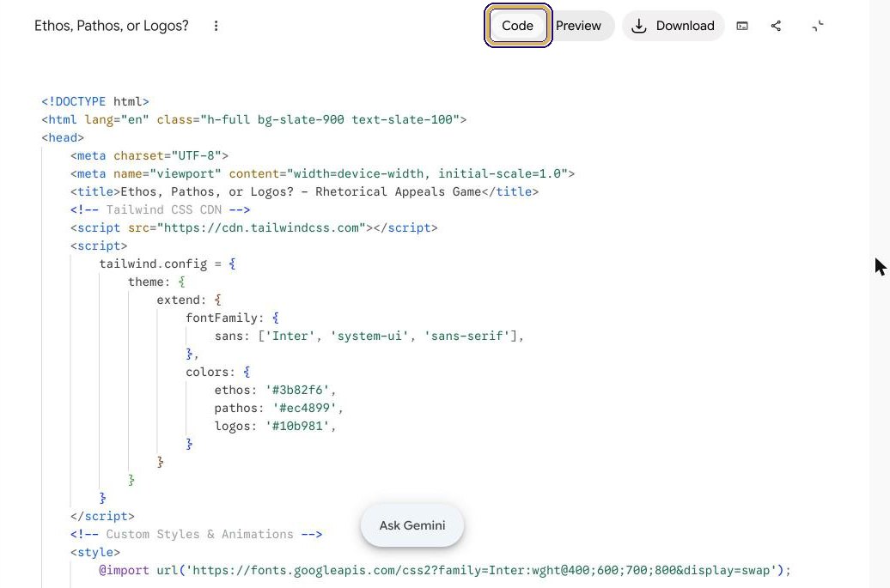The image size is (890, 588).
Task: Click the tailwind.config assignment line
Action: (x=168, y=264)
